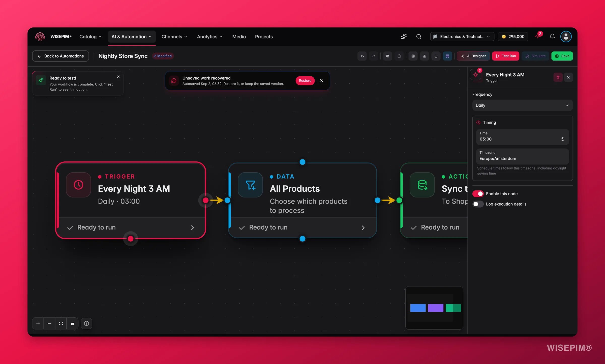Click the Time 03:00 input field
This screenshot has width=605, height=364.
pyautogui.click(x=522, y=137)
